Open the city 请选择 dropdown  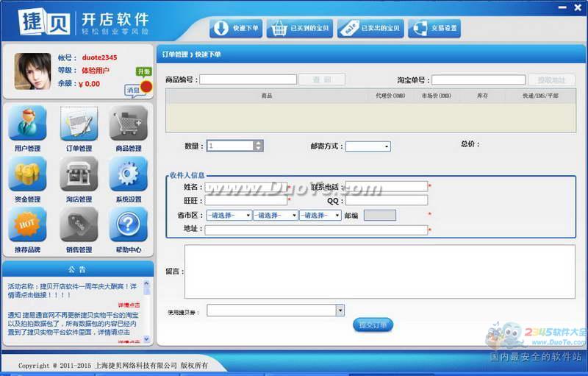point(276,215)
